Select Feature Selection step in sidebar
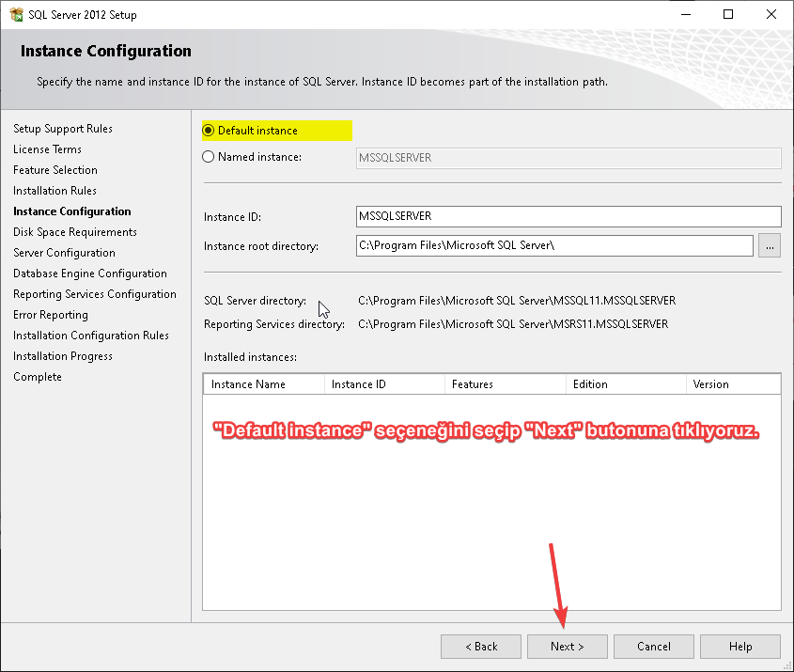This screenshot has height=672, width=794. coord(55,170)
